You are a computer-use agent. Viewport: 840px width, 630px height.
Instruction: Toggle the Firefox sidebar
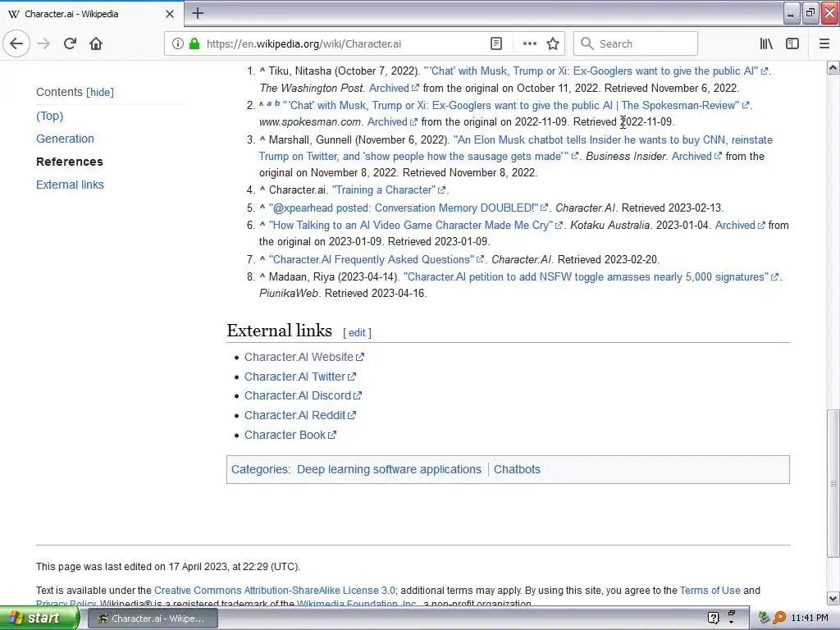point(792,44)
